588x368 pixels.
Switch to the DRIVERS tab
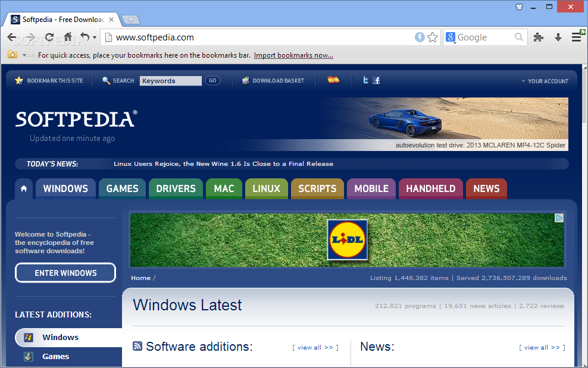click(176, 188)
